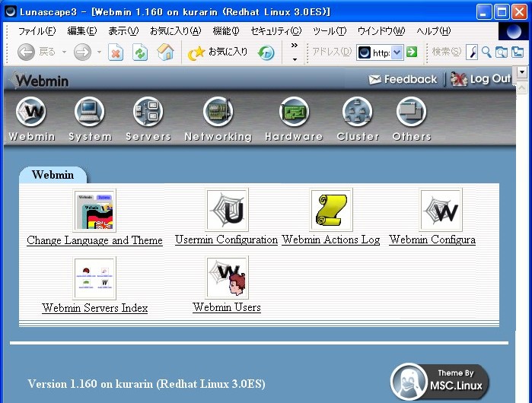
Task: Open the Cluster category icon
Action: pyautogui.click(x=357, y=112)
